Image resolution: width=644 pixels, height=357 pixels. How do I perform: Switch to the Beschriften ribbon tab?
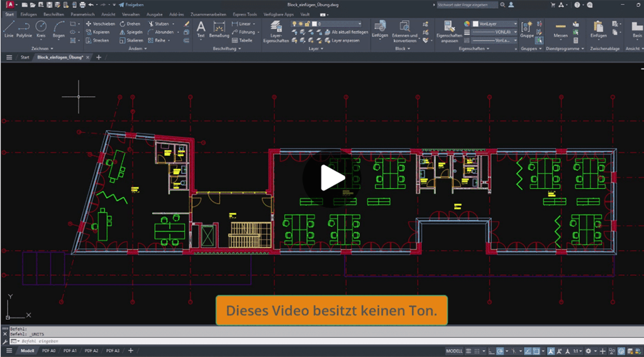54,14
